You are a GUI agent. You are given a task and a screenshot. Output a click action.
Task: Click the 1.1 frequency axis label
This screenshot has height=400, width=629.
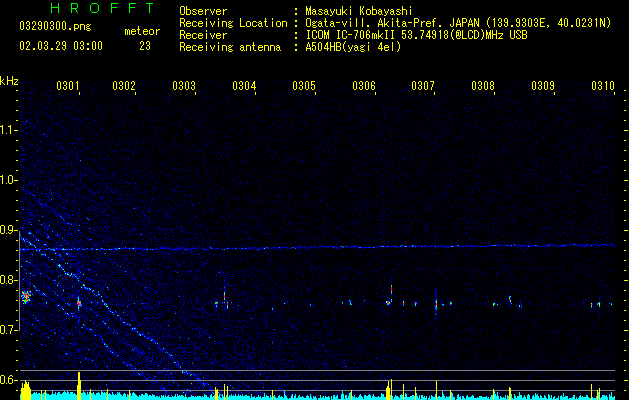9,130
